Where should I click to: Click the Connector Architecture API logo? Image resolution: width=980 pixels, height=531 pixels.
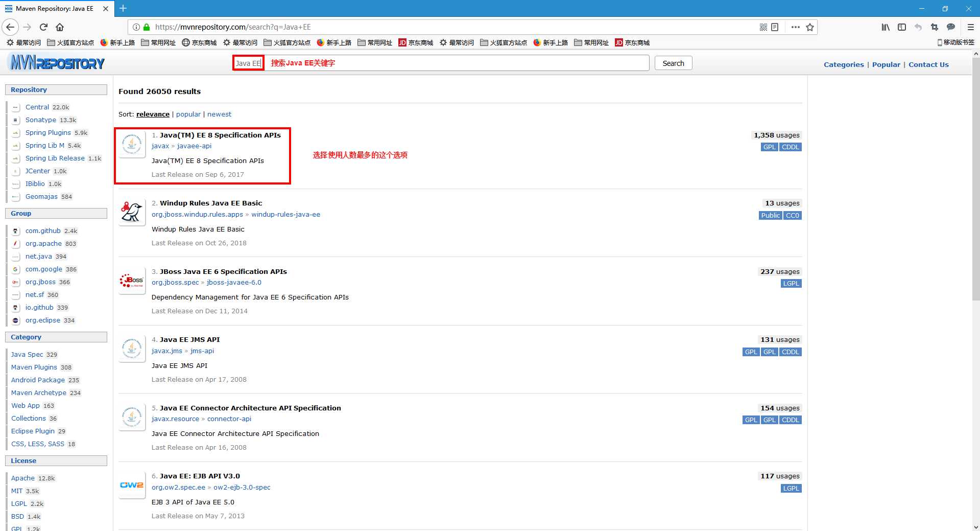pos(132,417)
